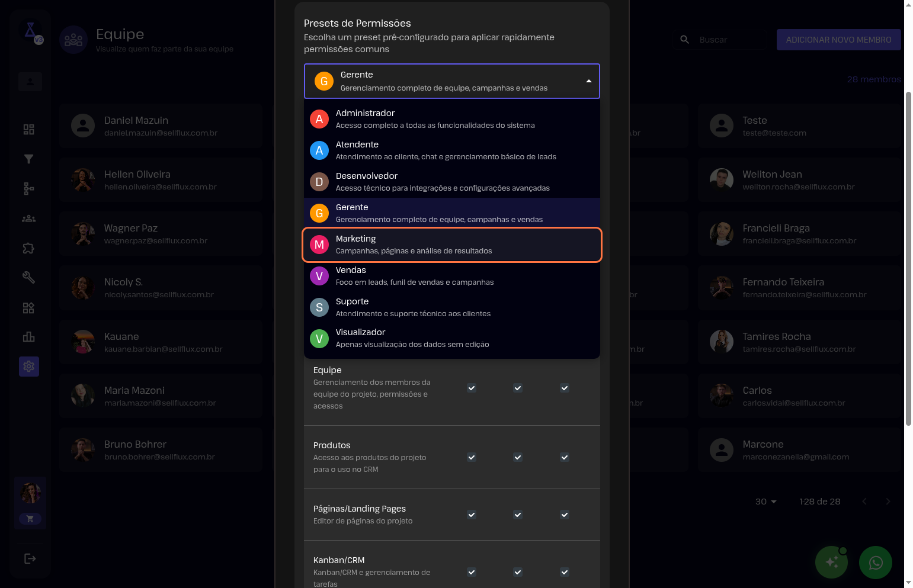
Task: Toggle the second checkbox in the Produtos row
Action: tap(518, 457)
